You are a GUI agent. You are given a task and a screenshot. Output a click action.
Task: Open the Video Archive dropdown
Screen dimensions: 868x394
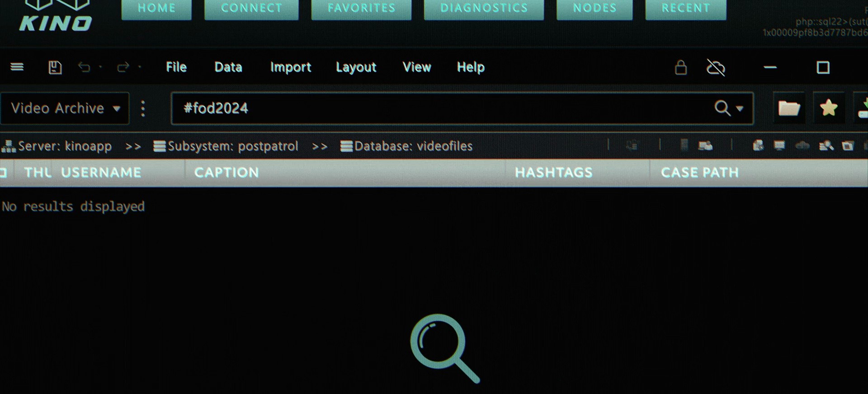[65, 108]
